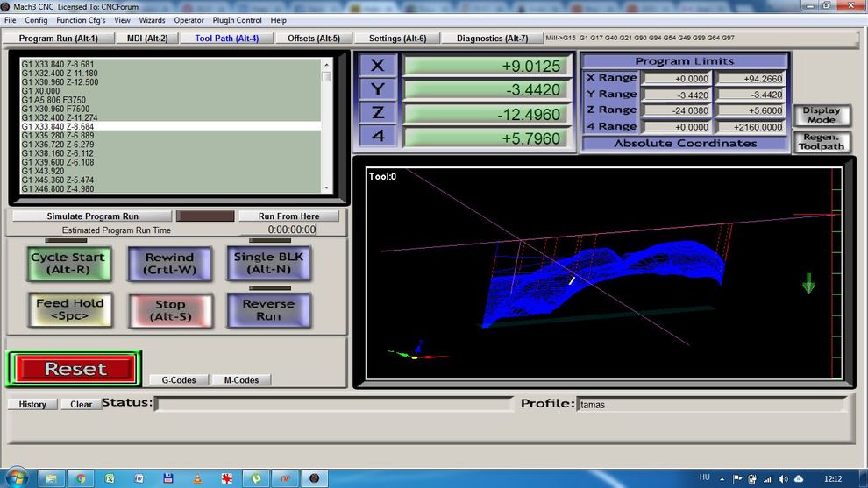Click the Windows Start orb
The height and width of the screenshot is (488, 868).
click(x=17, y=478)
